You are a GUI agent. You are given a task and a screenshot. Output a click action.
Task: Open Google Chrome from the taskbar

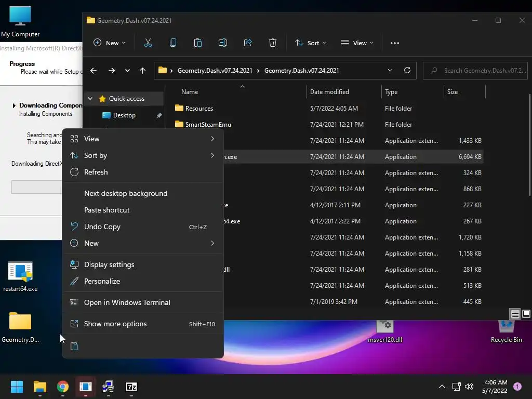pyautogui.click(x=63, y=387)
